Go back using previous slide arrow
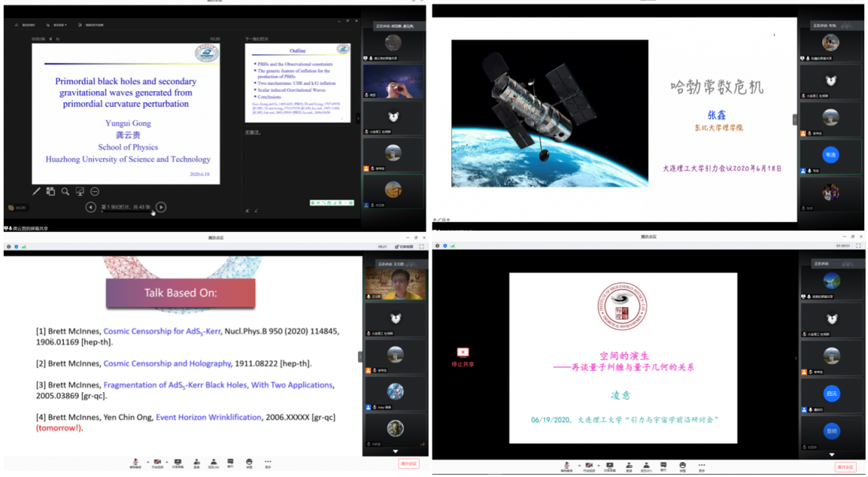 click(x=90, y=207)
